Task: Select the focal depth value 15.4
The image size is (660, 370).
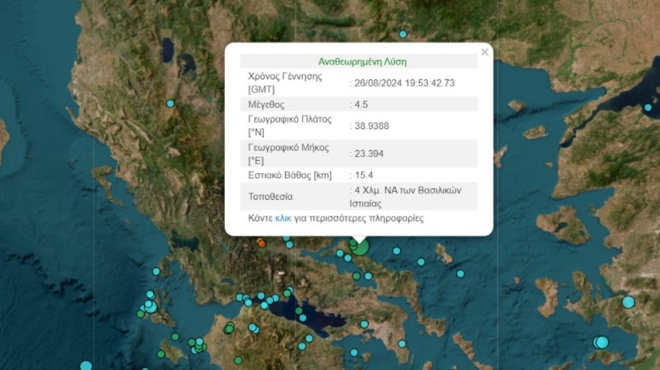Action: 364,175
